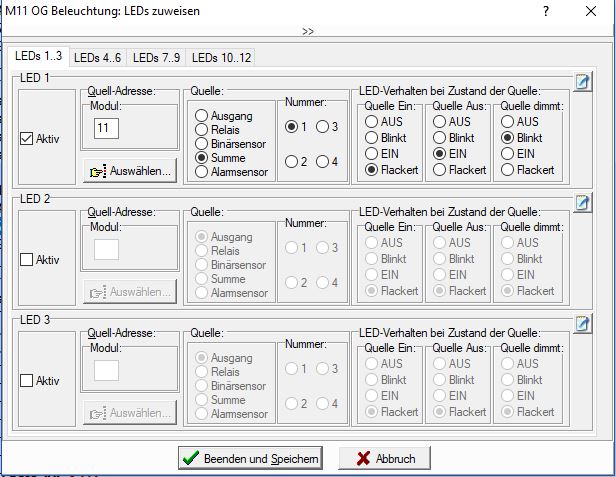Expand the double-chevron expander at top
This screenshot has height=477, width=616.
point(307,32)
